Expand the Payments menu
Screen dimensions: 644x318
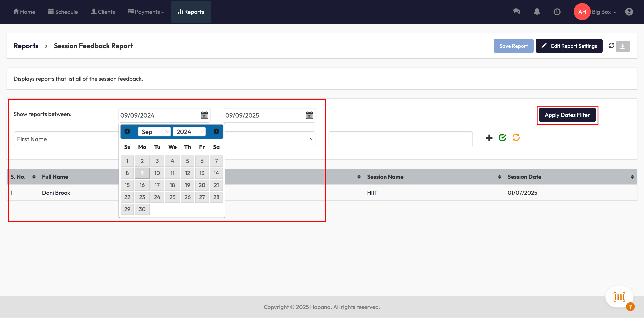point(146,12)
